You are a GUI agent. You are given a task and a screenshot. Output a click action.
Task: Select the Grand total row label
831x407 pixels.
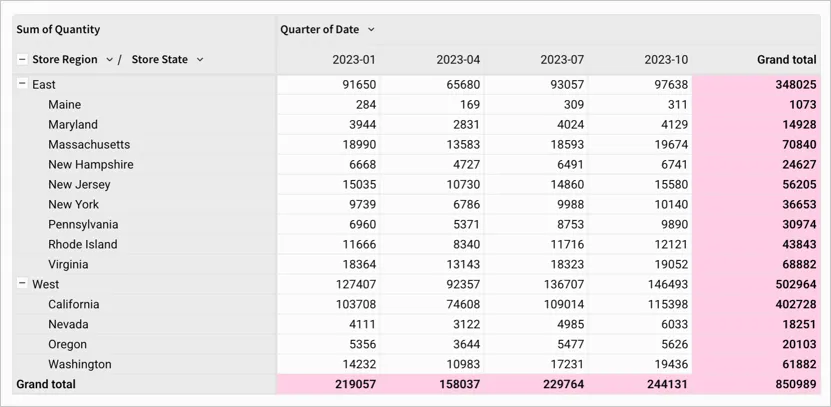coord(46,384)
